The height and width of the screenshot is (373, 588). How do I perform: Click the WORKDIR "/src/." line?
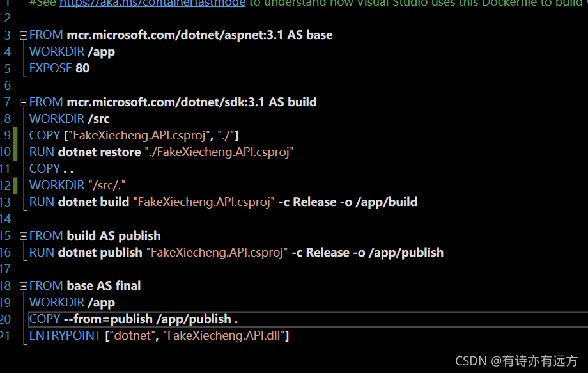coord(77,185)
